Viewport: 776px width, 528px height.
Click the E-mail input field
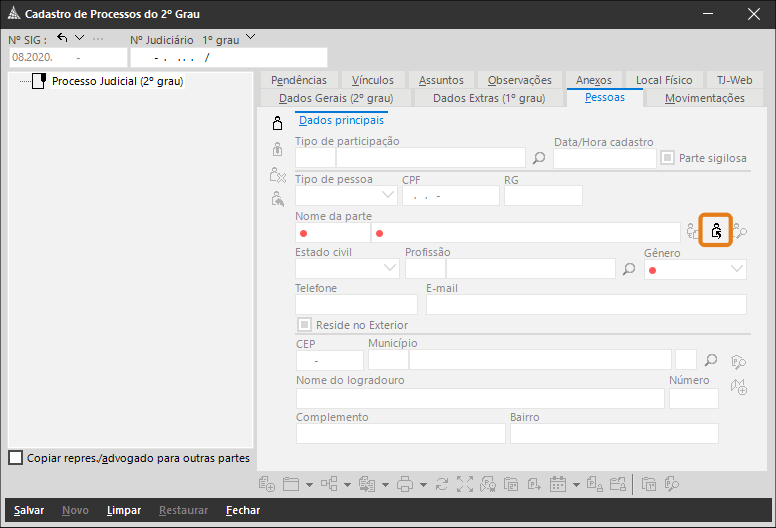coord(586,305)
